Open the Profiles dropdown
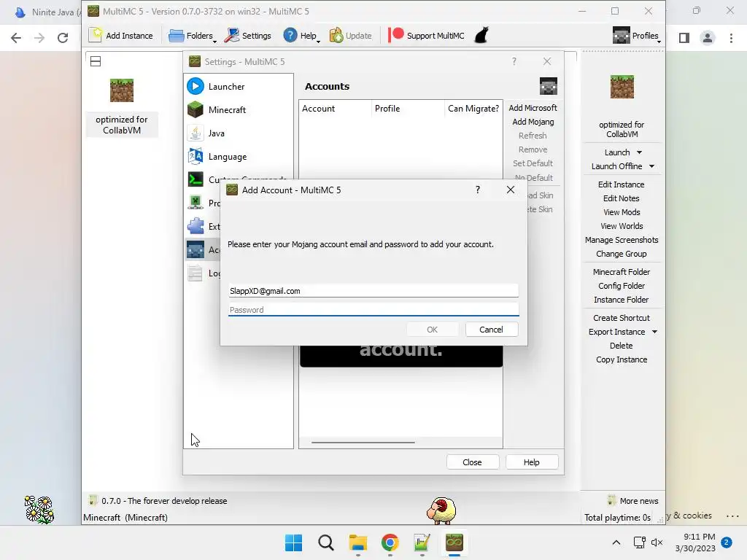747x560 pixels. click(636, 36)
